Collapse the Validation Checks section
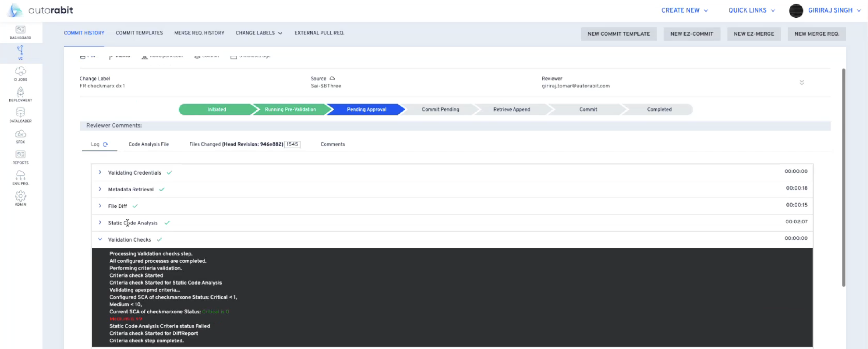The width and height of the screenshot is (868, 349). [100, 239]
